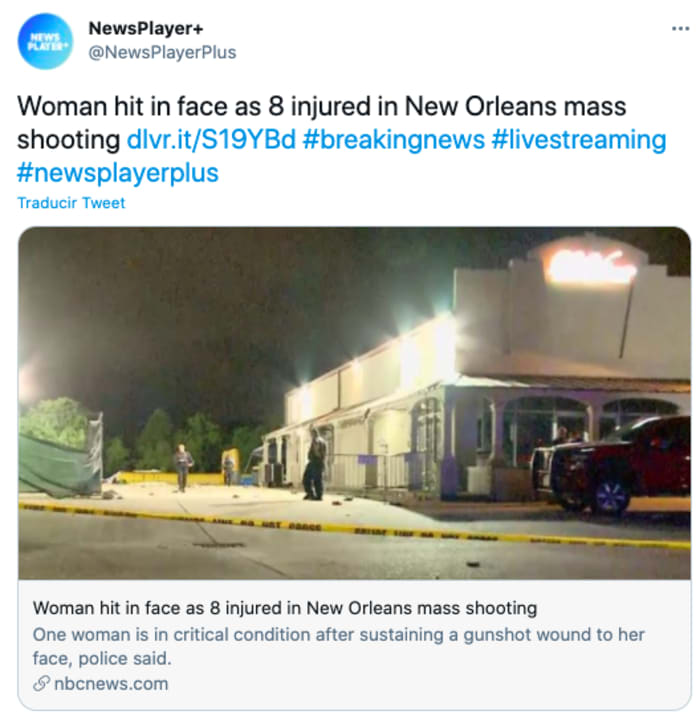Open the crime scene preview photo
Viewport: 700px width, 715px height.
[x=354, y=403]
